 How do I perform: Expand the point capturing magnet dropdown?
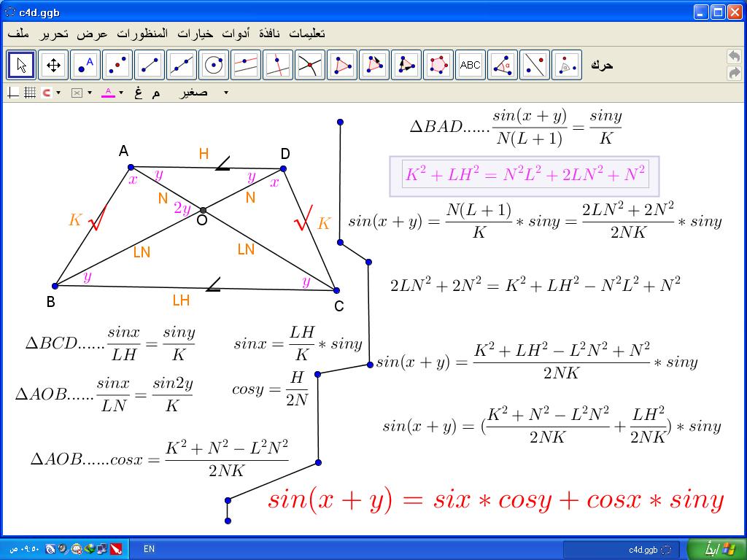pos(58,93)
